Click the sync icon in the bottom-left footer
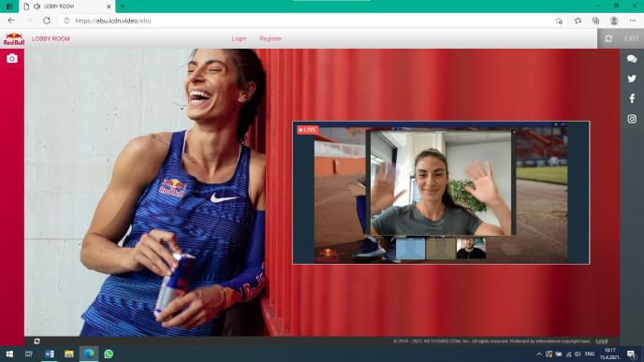 click(x=37, y=341)
